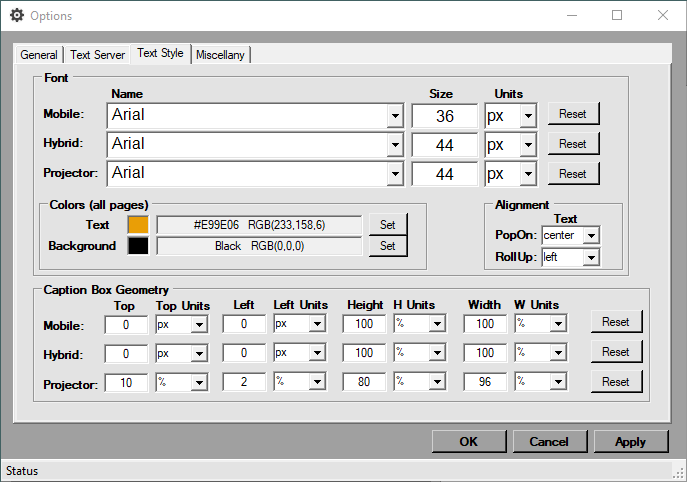687x482 pixels.
Task: Reset the Projector font settings
Action: (573, 174)
